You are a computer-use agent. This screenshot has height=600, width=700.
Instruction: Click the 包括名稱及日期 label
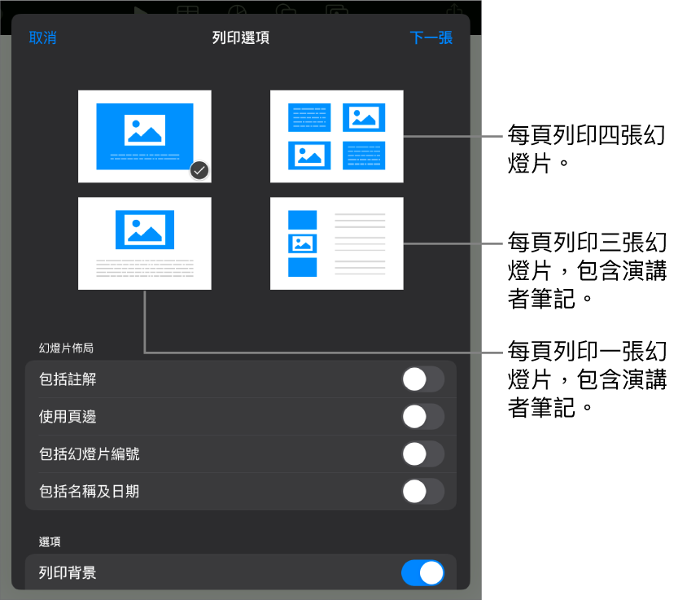[x=89, y=491]
